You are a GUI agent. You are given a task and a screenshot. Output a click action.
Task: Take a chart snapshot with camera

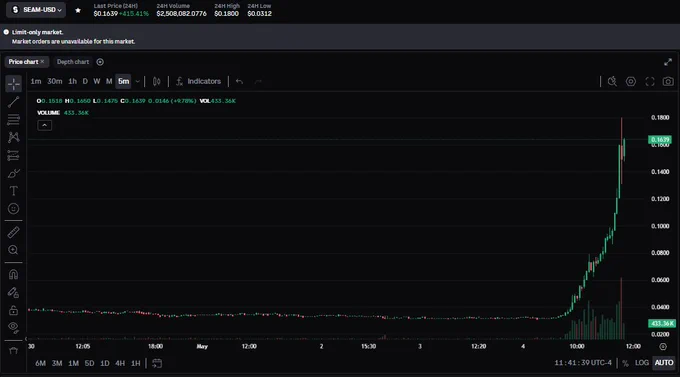pyautogui.click(x=668, y=81)
